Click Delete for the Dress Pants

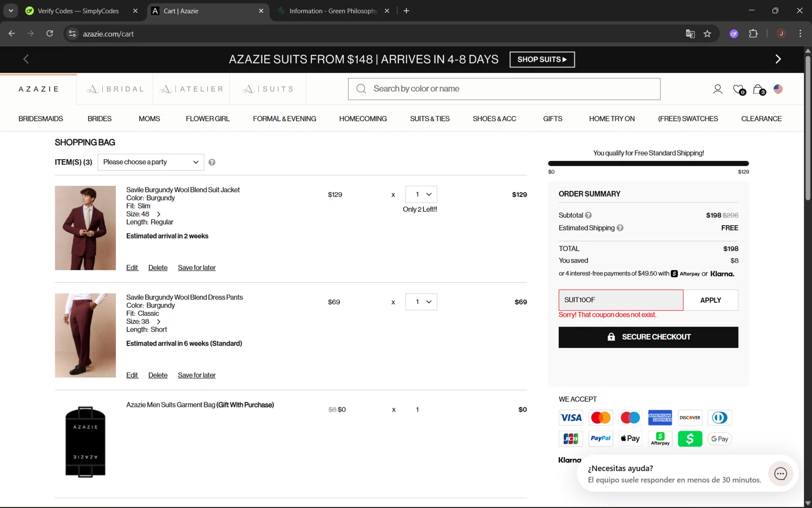click(158, 375)
